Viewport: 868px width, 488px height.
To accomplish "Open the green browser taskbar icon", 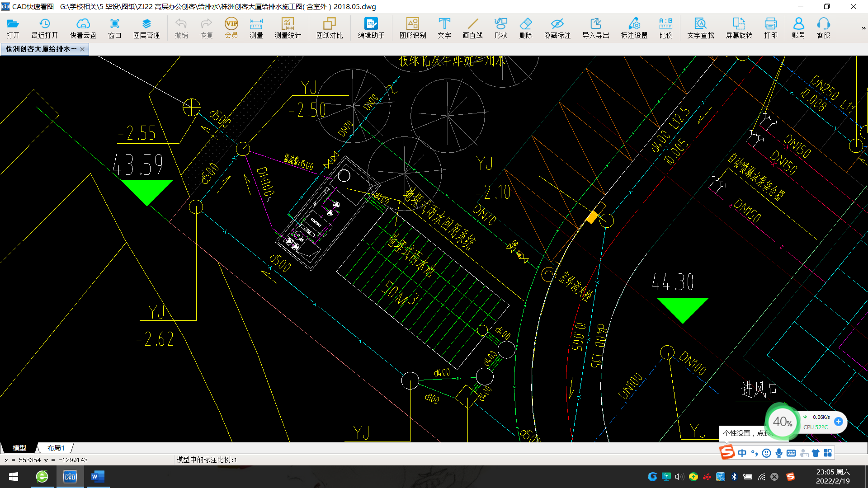I will [42, 477].
